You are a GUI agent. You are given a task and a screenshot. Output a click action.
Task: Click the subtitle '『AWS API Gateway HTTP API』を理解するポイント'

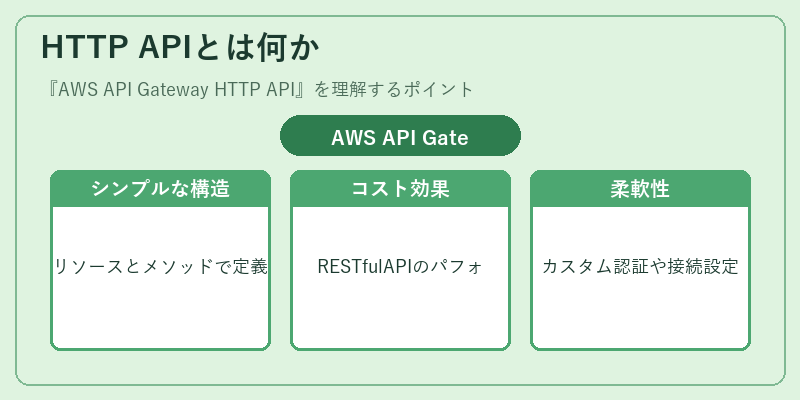tap(259, 90)
